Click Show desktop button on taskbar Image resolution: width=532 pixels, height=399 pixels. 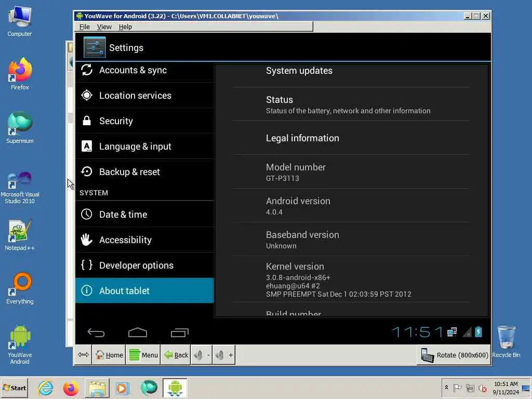[526, 388]
